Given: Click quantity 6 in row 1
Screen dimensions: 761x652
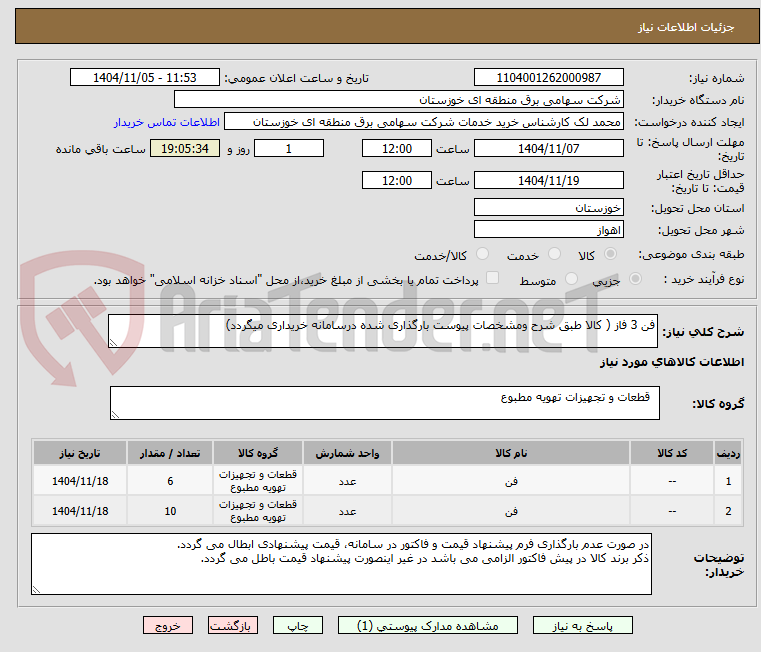Looking at the screenshot, I should pos(170,481).
